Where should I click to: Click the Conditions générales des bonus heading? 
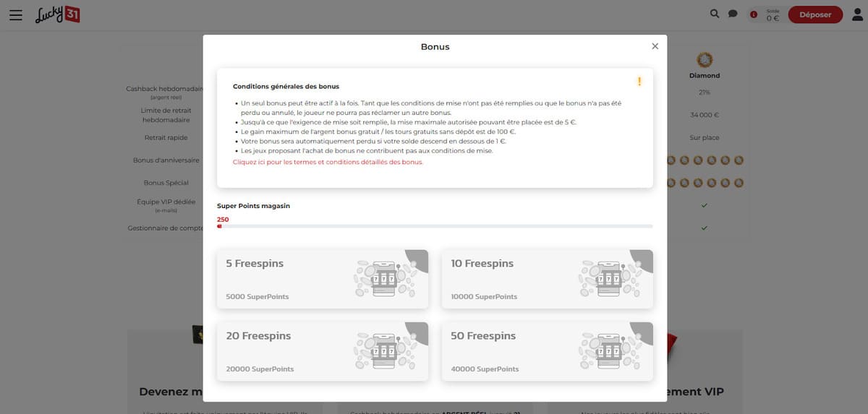pos(286,87)
